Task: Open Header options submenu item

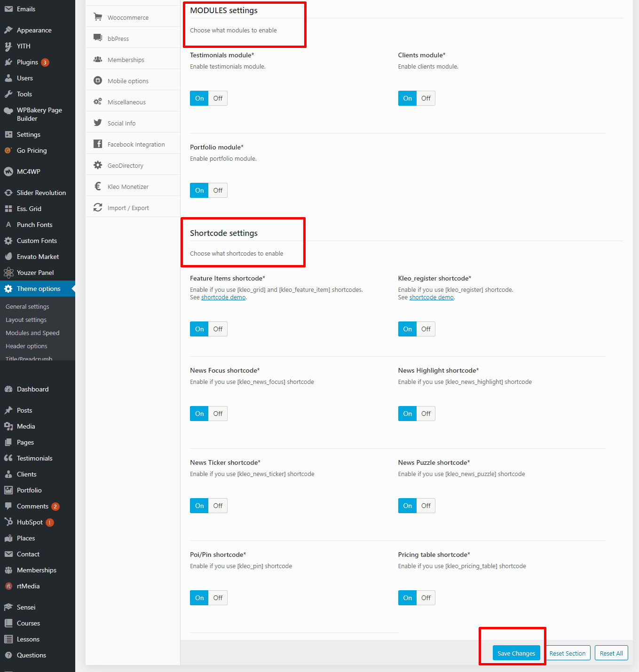Action: click(26, 346)
